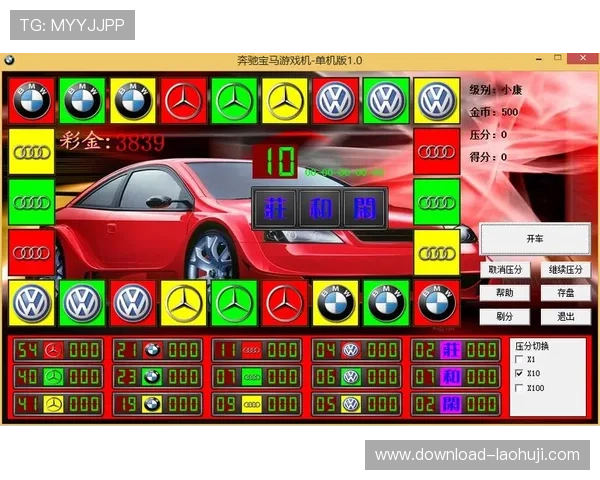Viewport: 600px width, 480px height.
Task: Save the game with the 存盘 button
Action: [x=565, y=293]
